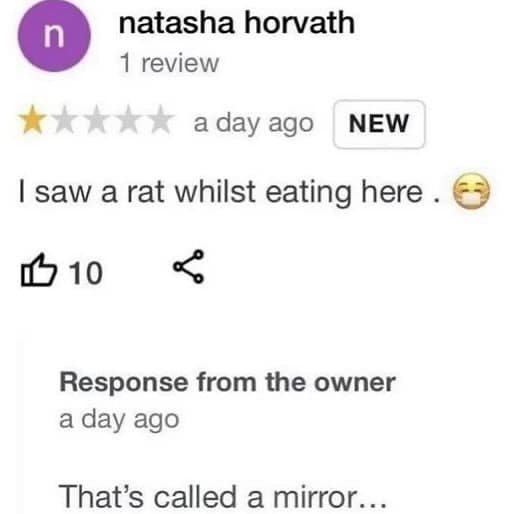
Task: Click the NEW badge
Action: [379, 124]
